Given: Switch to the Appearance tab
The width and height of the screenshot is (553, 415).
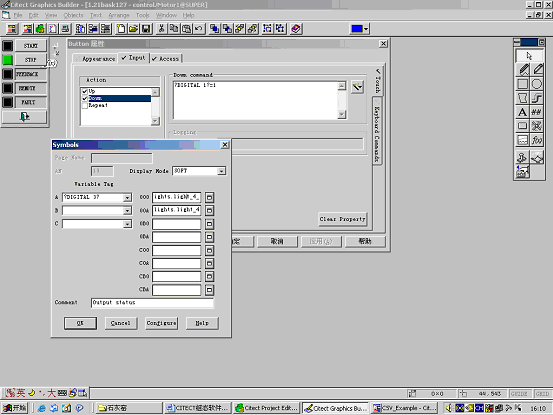Looking at the screenshot, I should [95, 59].
